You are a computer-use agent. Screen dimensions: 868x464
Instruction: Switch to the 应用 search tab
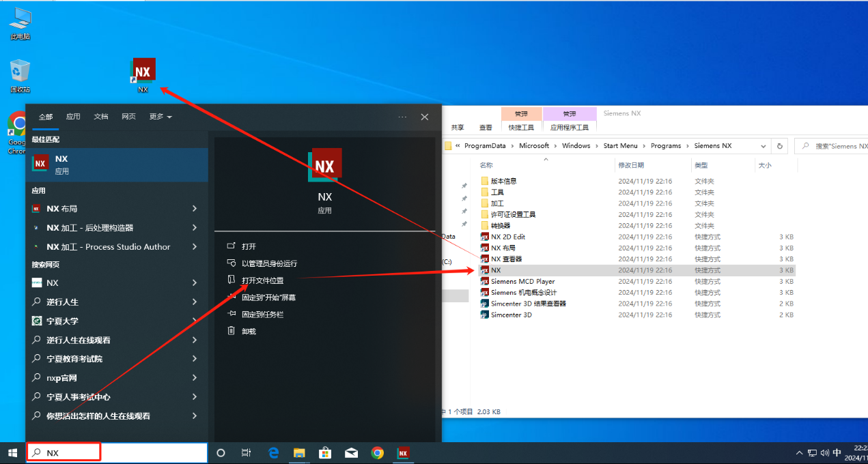coord(73,117)
